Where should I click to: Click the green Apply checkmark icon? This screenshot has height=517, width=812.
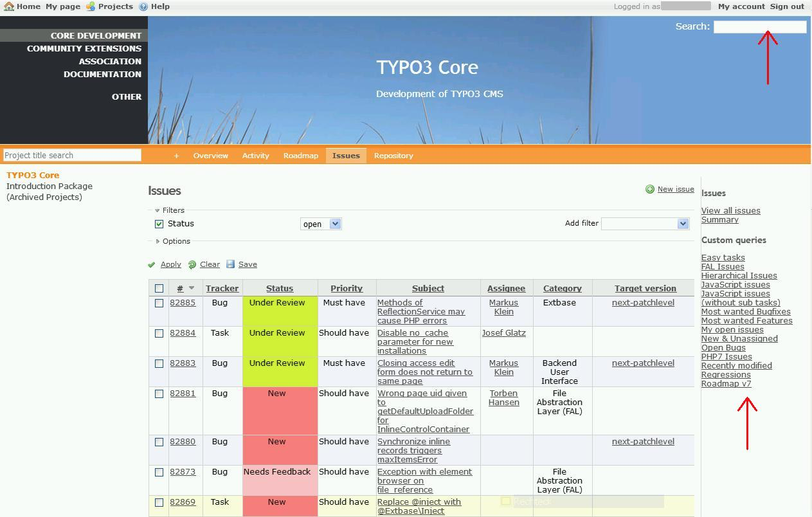[x=152, y=265]
